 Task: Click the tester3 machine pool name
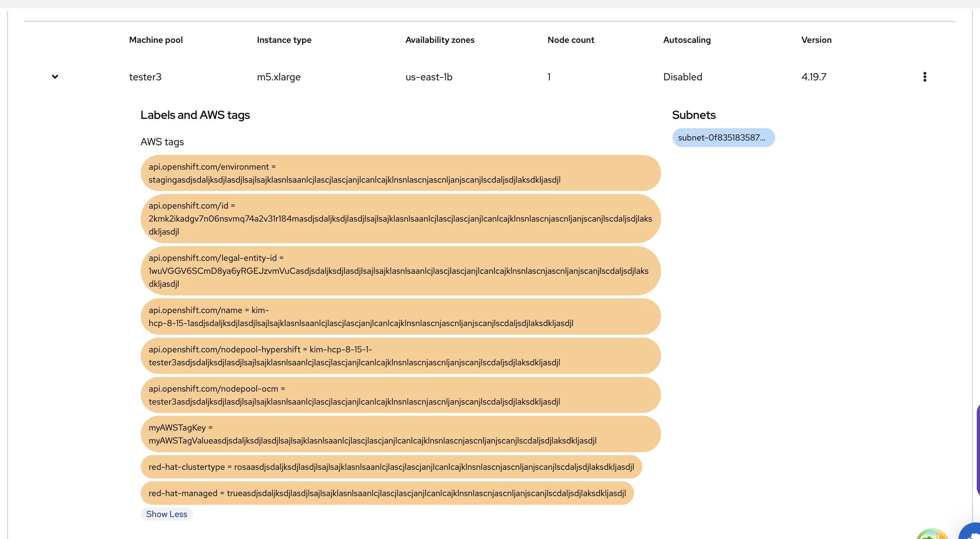tap(145, 77)
